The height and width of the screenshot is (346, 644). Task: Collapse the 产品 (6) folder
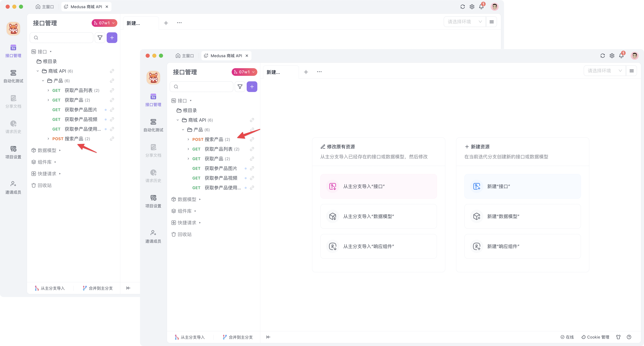tap(183, 129)
